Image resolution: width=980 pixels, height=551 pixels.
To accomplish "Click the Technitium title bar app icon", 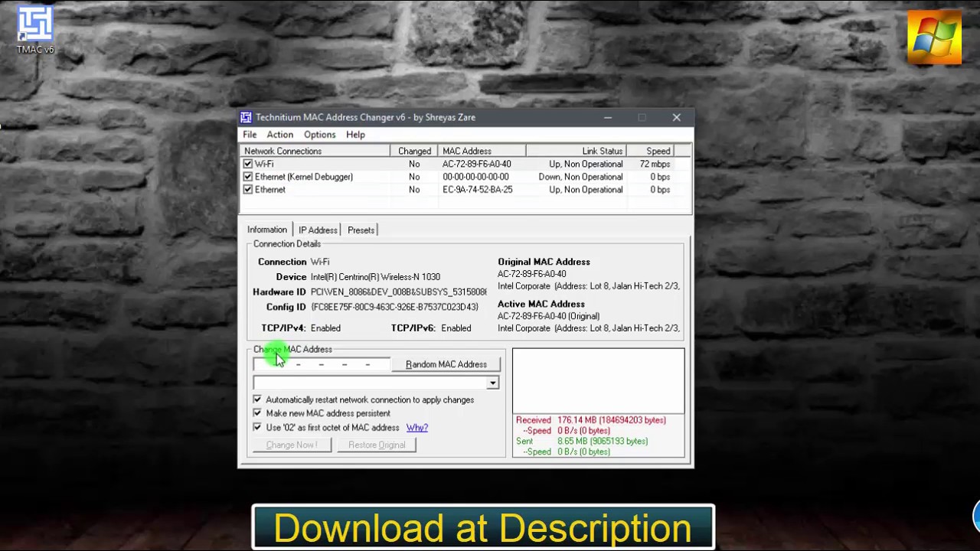I will 246,117.
